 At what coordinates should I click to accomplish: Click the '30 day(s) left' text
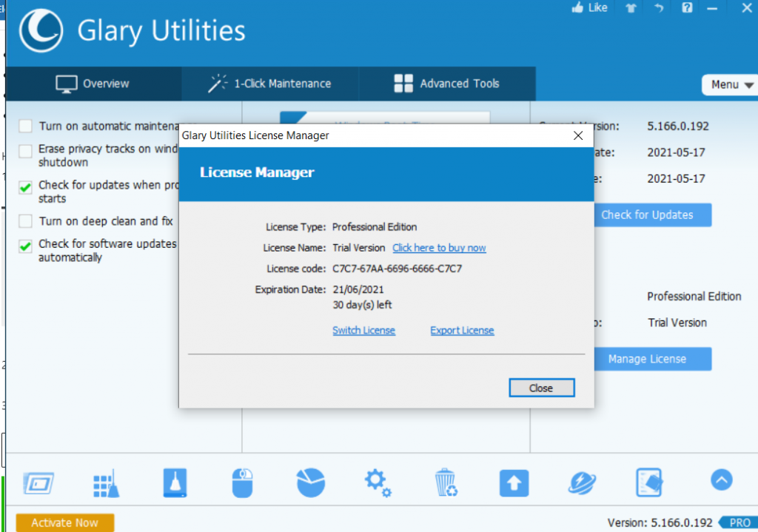362,305
